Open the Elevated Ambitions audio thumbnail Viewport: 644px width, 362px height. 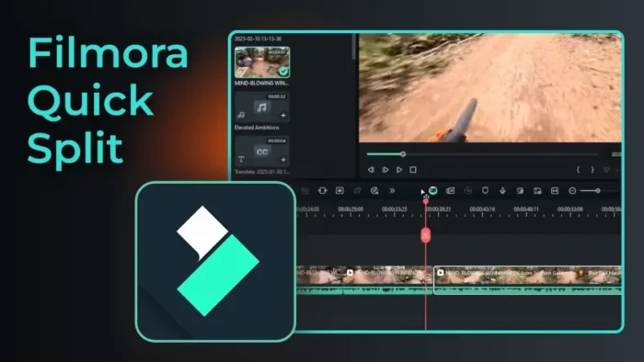click(x=262, y=107)
